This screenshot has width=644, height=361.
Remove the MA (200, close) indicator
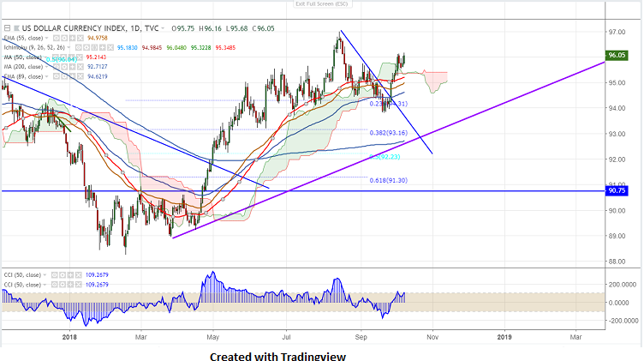pyautogui.click(x=80, y=67)
